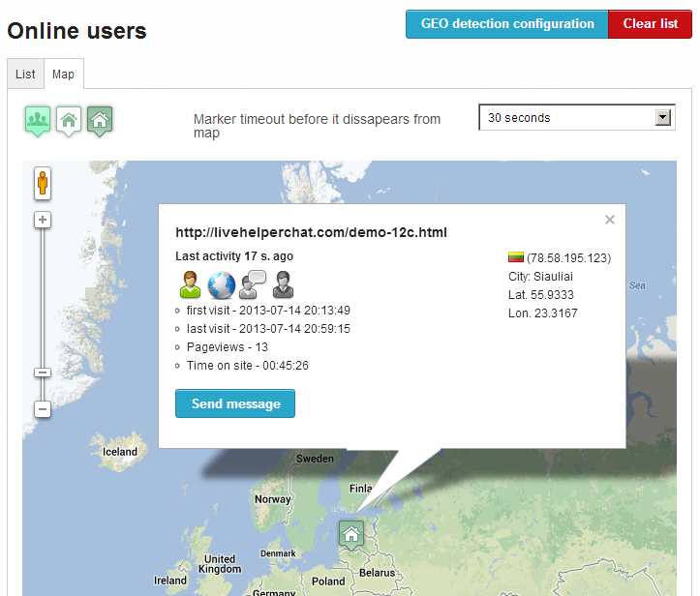Image resolution: width=700 pixels, height=596 pixels.
Task: Zoom out with the map minus button
Action: tap(43, 408)
